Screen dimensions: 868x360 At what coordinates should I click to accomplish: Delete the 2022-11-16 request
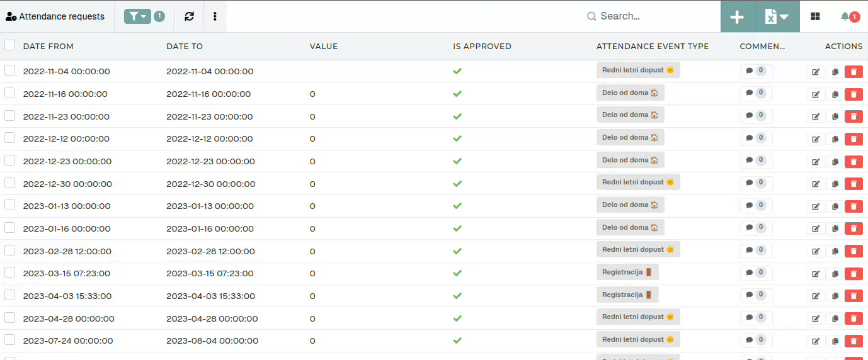click(854, 94)
